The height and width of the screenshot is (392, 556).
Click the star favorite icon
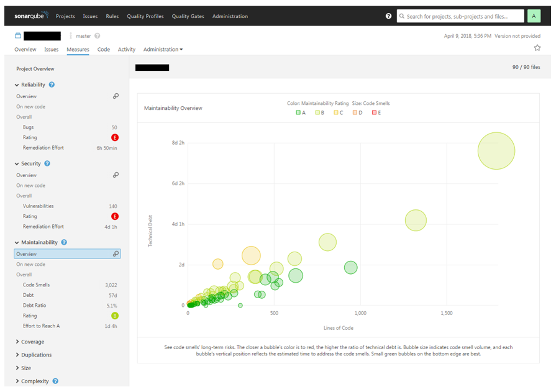[x=537, y=48]
